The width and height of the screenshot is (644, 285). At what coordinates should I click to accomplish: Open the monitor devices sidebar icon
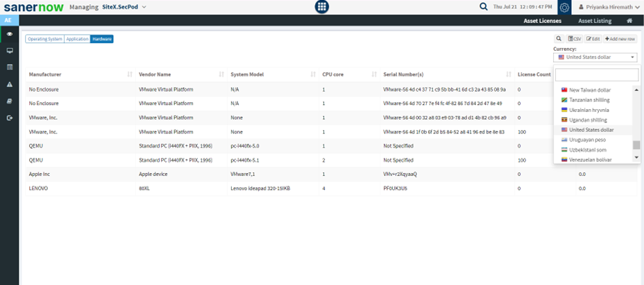pos(10,51)
